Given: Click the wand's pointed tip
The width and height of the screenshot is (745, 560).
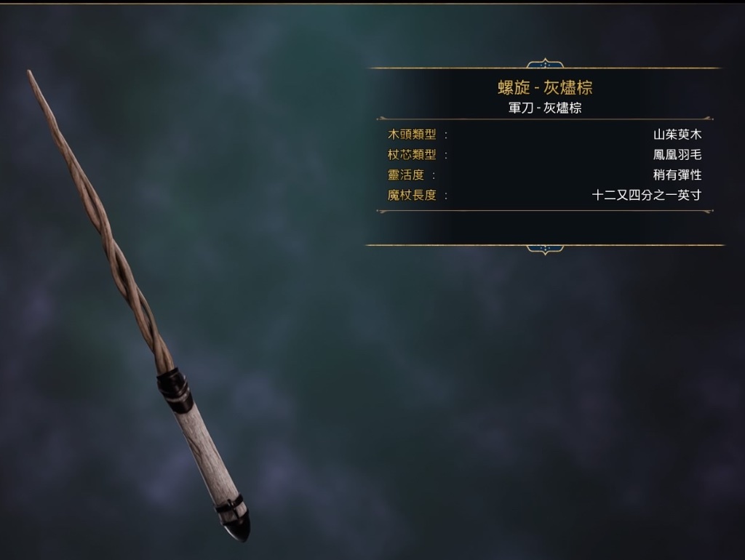Looking at the screenshot, I should click(31, 76).
